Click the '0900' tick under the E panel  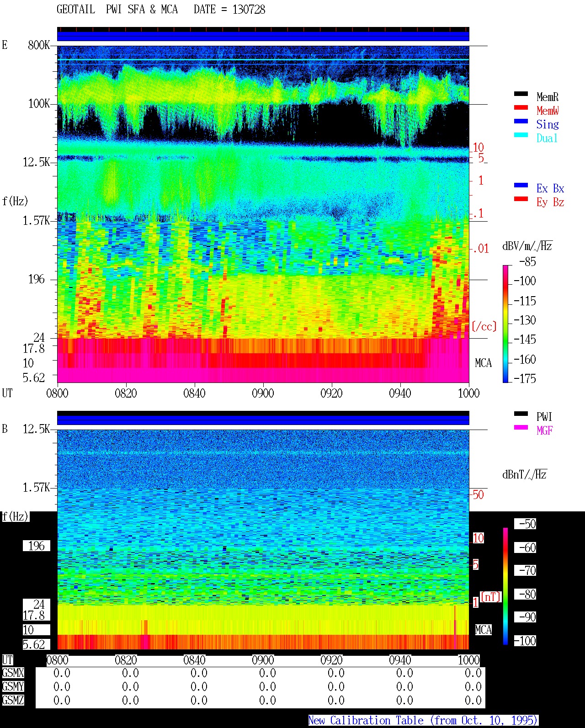263,393
